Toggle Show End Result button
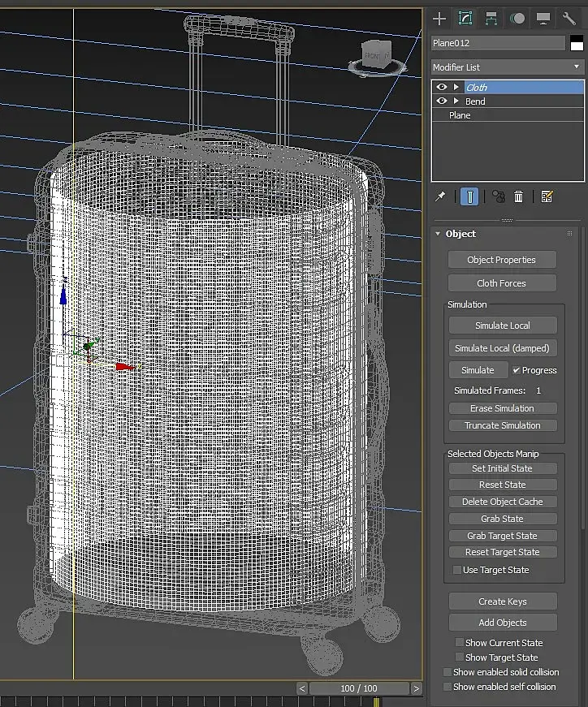The image size is (588, 707). pos(469,196)
